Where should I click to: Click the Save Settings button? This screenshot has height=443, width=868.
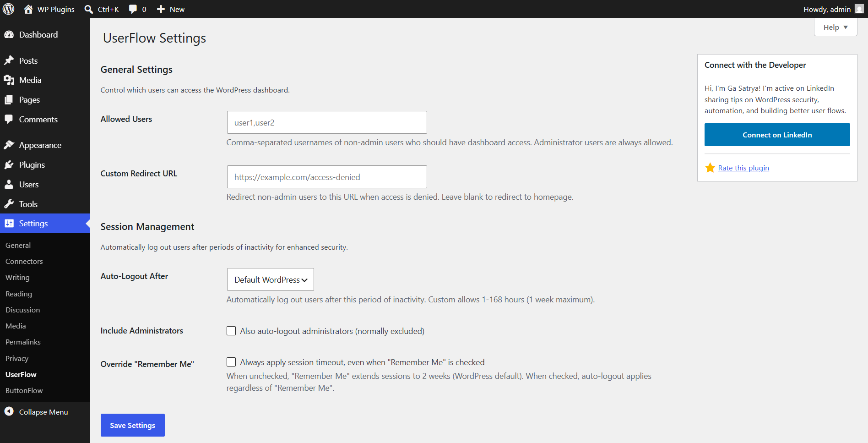(133, 425)
